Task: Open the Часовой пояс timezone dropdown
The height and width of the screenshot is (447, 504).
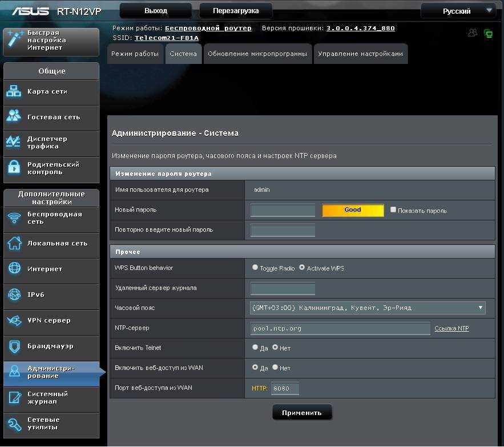Action: click(368, 308)
